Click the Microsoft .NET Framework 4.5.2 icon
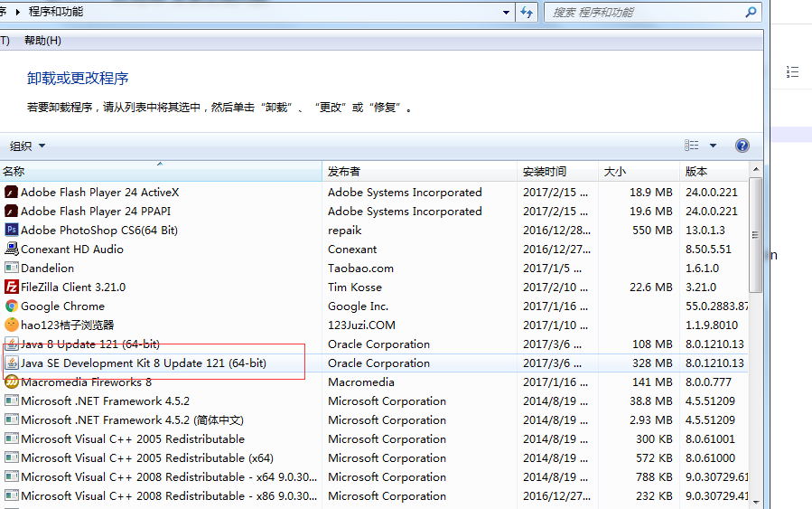The image size is (812, 509). (12, 401)
